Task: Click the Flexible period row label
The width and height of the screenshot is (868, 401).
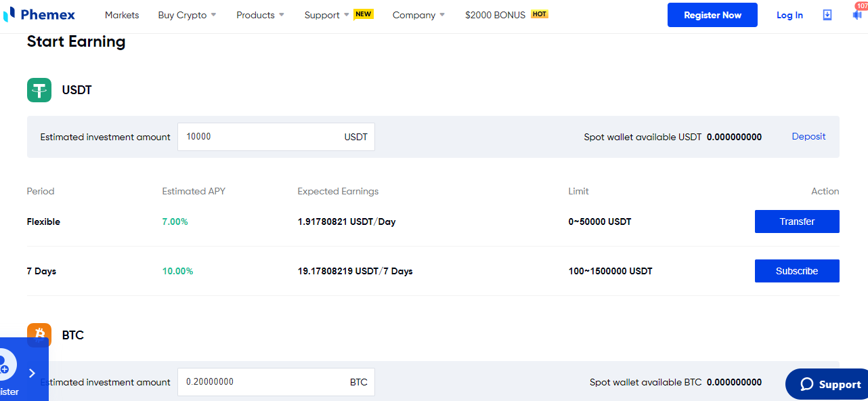Action: click(43, 221)
